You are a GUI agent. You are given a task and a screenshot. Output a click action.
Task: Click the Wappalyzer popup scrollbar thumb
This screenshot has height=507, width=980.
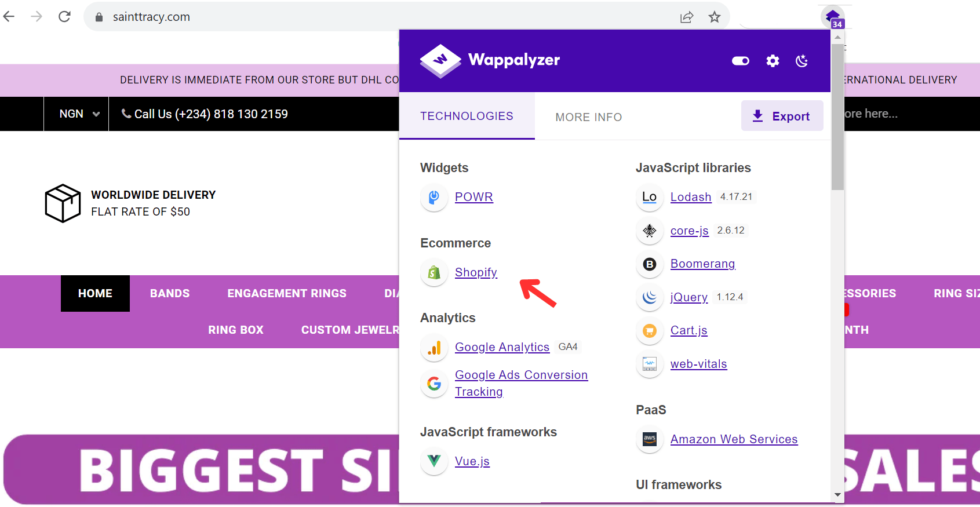(837, 117)
